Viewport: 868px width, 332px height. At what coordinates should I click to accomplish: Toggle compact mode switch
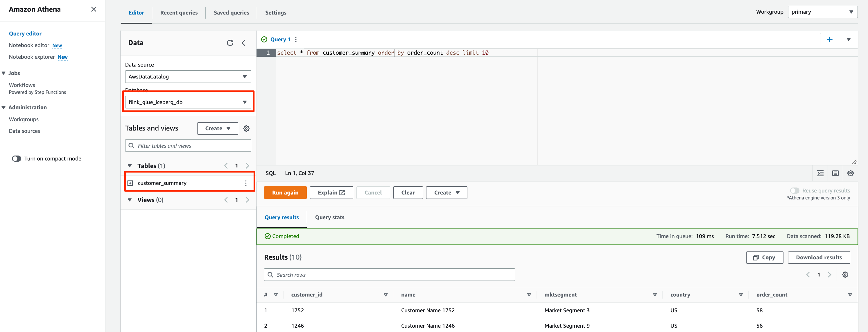point(17,159)
